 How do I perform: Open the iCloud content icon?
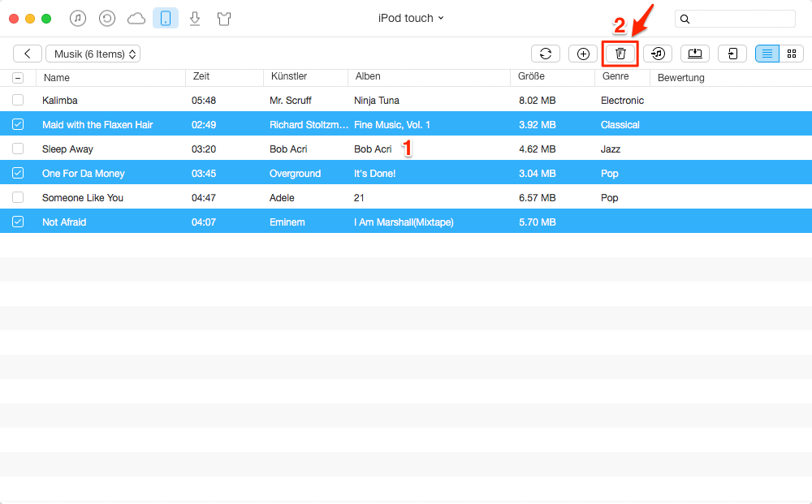click(x=136, y=19)
